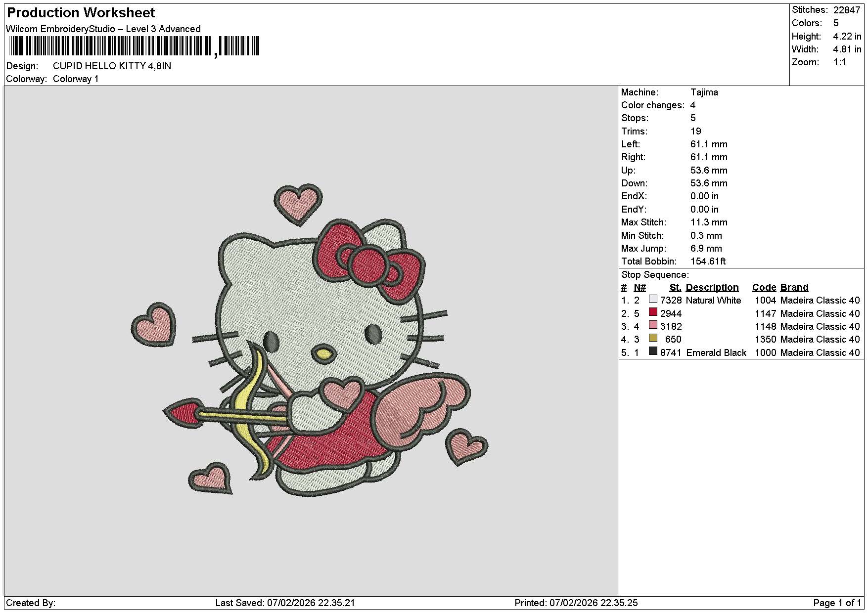Click the Max Jump value '6.9 mm'
Viewport: 868px width, 613px height.
[x=706, y=249]
